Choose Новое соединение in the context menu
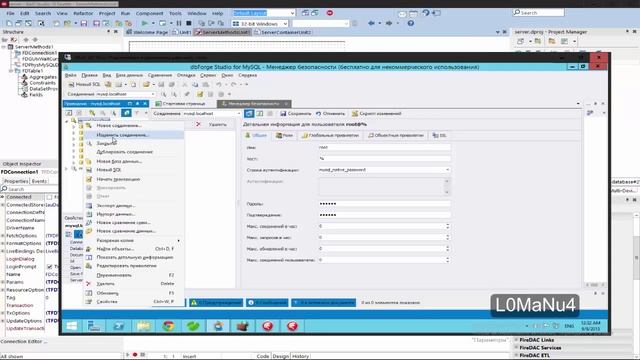The height and width of the screenshot is (360, 640). tap(135, 125)
